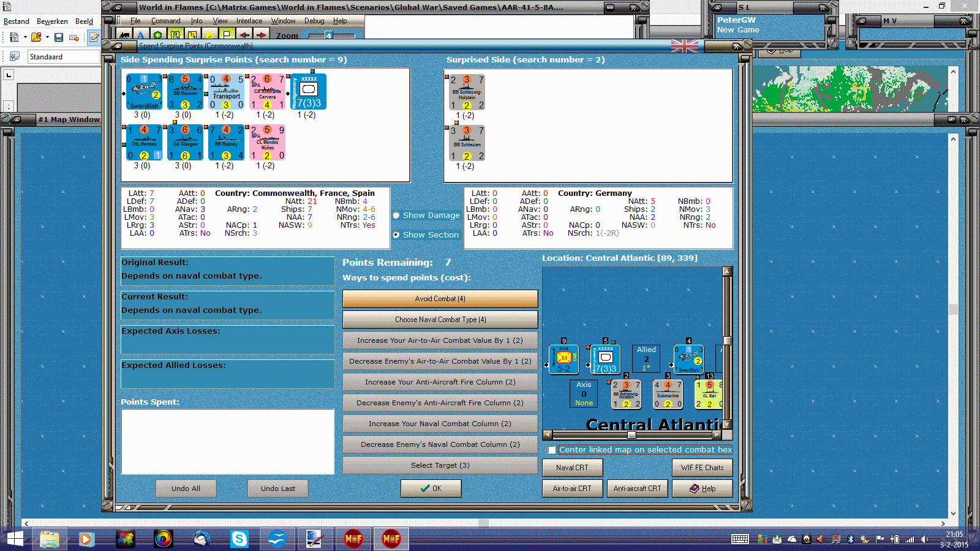Image resolution: width=980 pixels, height=551 pixels.
Task: Click the mini map scroll down arrow
Action: point(727,424)
